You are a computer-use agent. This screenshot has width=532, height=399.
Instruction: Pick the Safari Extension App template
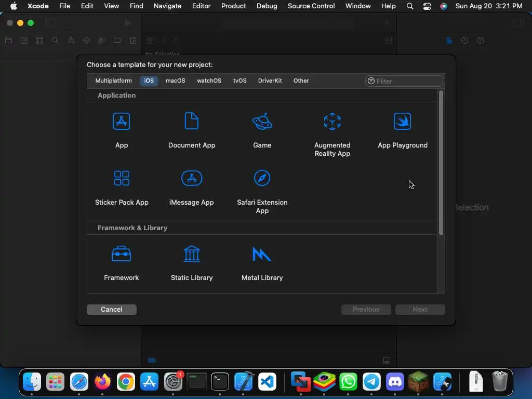pyautogui.click(x=262, y=178)
